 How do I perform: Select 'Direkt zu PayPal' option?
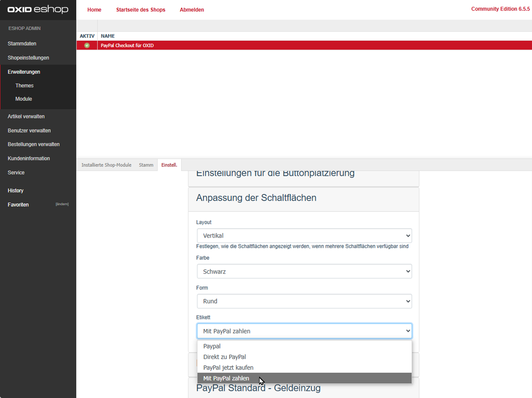[x=224, y=357]
